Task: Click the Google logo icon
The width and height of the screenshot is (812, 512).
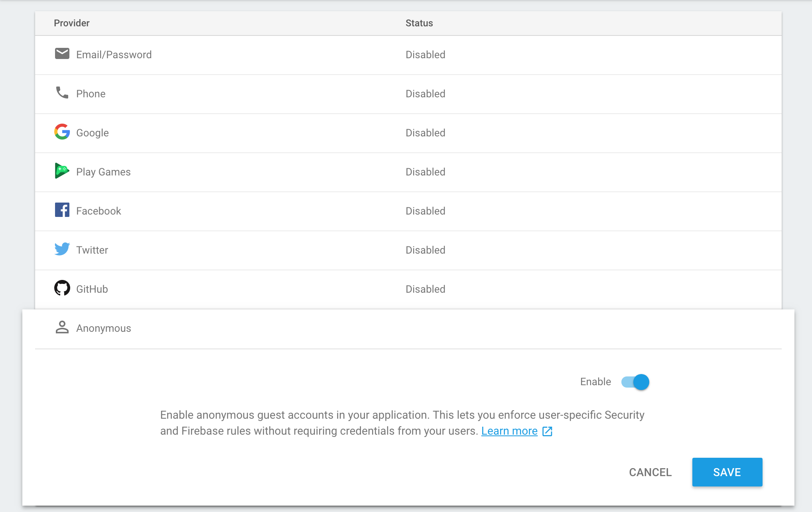Action: tap(62, 132)
